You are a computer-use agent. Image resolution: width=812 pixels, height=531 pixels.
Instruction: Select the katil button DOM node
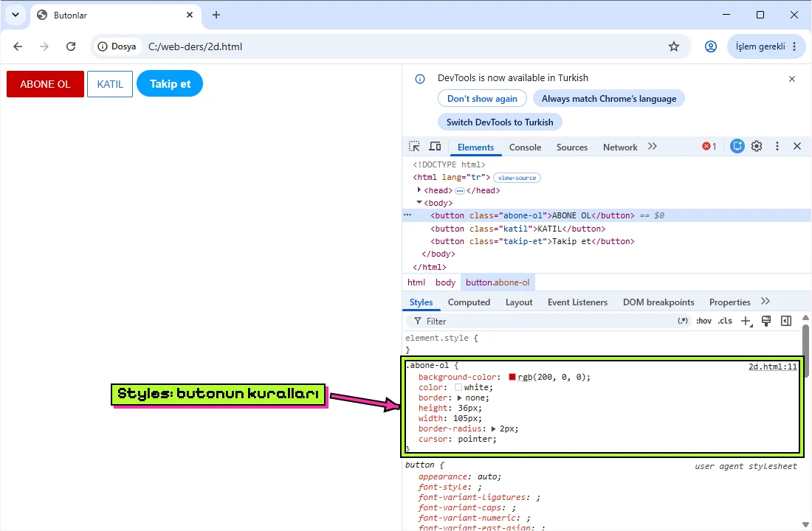point(518,229)
